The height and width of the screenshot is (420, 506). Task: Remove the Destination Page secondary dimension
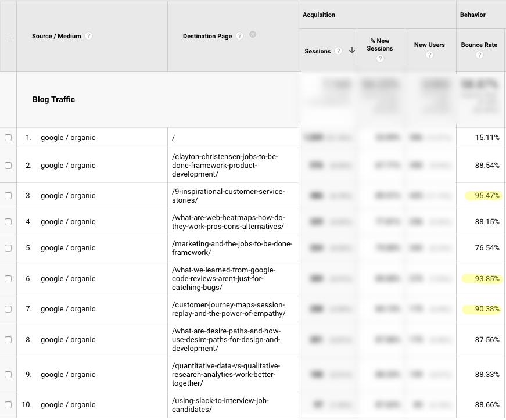253,35
